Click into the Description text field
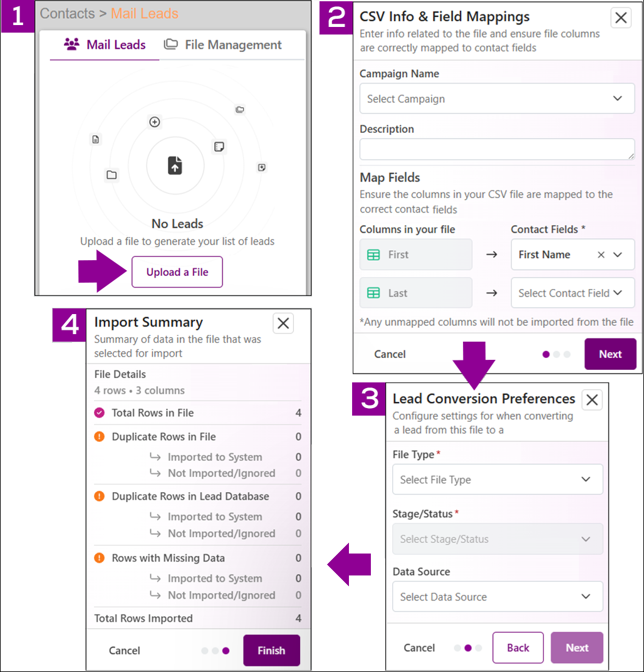 click(497, 149)
